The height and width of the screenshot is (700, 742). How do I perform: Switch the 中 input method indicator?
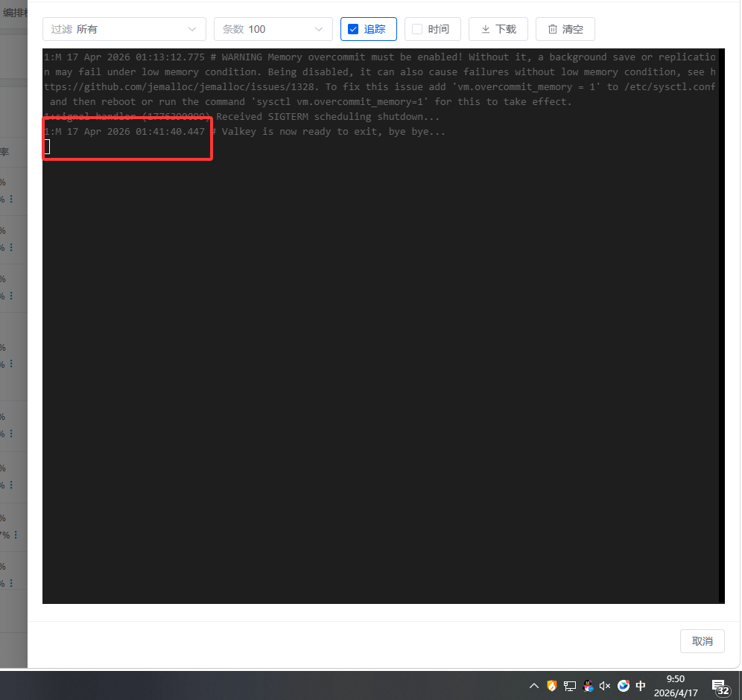(x=641, y=686)
